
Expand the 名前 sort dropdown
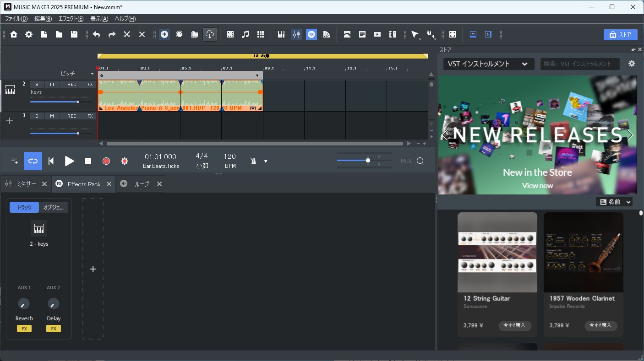coord(615,202)
